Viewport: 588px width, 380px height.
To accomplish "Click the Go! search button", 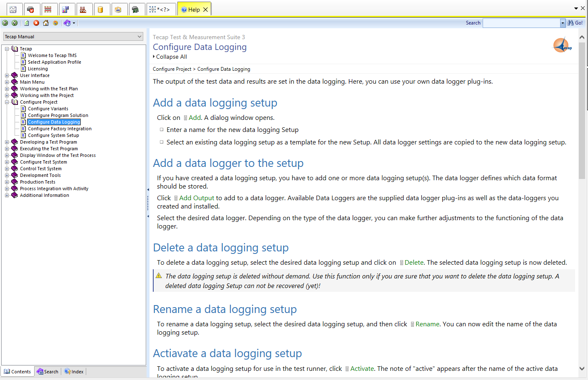I will point(575,23).
